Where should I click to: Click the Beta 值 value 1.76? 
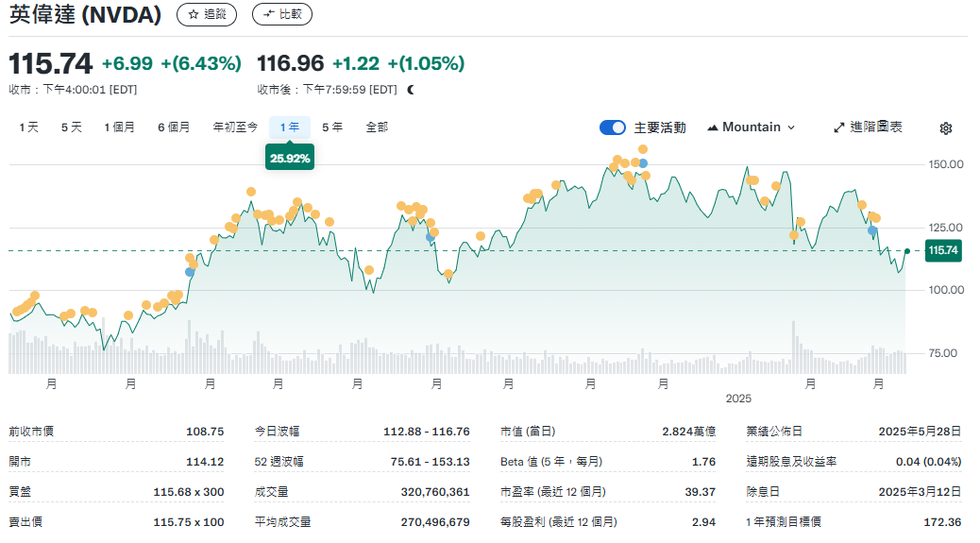pyautogui.click(x=703, y=462)
